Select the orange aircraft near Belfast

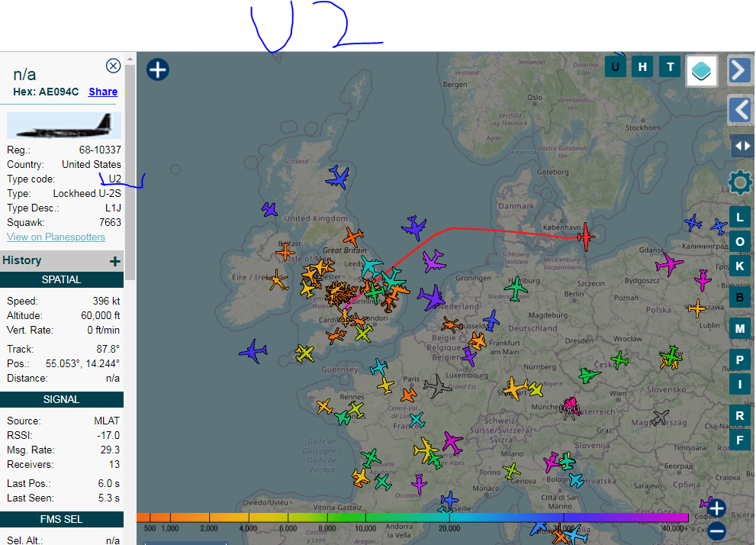(x=285, y=252)
